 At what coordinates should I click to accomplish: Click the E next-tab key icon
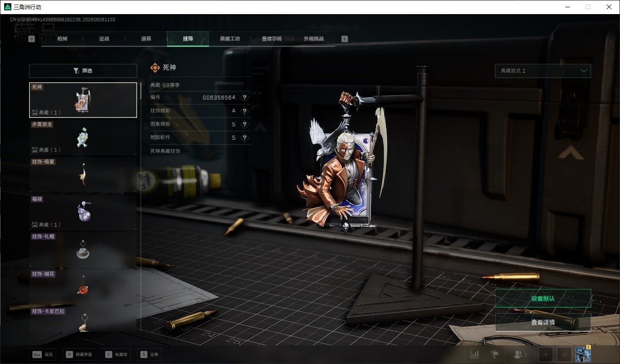(x=345, y=39)
